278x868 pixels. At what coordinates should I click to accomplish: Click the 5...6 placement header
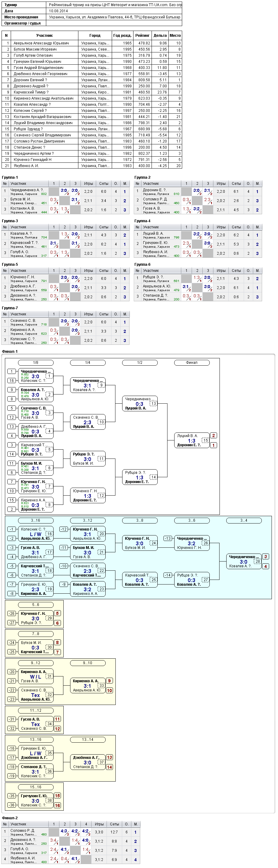[x=36, y=605]
